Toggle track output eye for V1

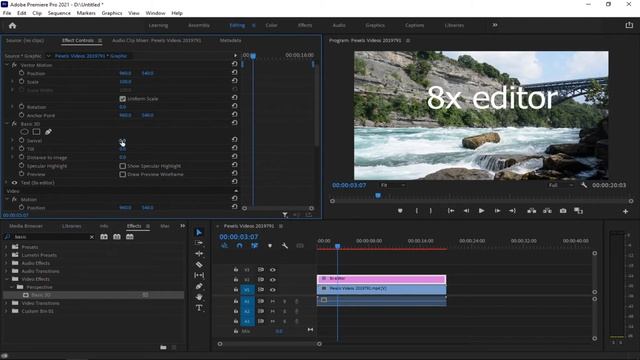(273, 290)
